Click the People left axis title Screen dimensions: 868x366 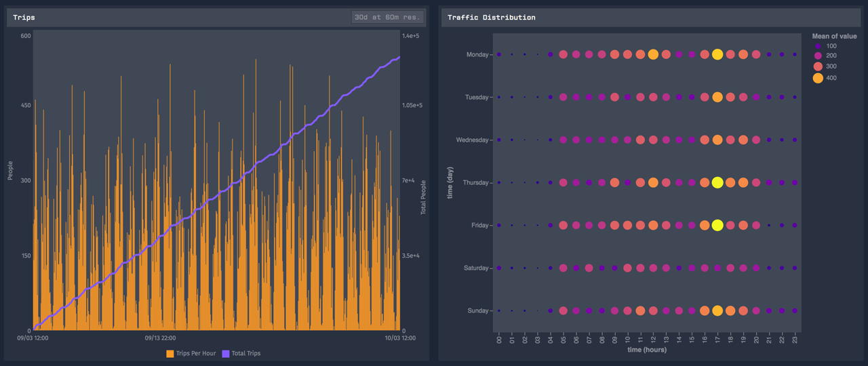click(10, 170)
